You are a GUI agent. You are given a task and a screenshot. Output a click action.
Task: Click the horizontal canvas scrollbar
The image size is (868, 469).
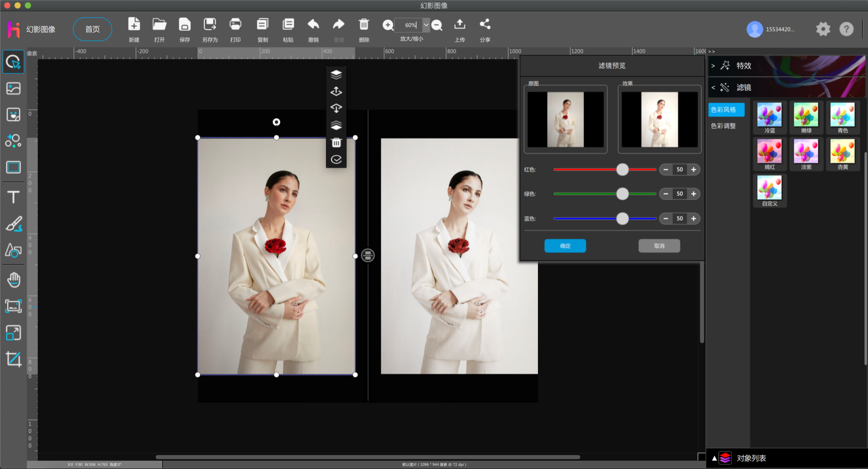click(368, 457)
